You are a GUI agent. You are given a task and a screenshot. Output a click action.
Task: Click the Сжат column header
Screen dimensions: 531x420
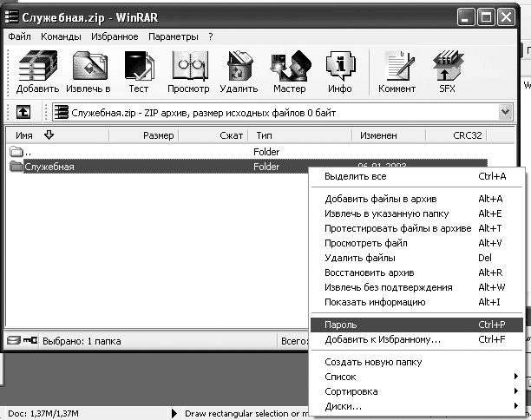click(213, 135)
